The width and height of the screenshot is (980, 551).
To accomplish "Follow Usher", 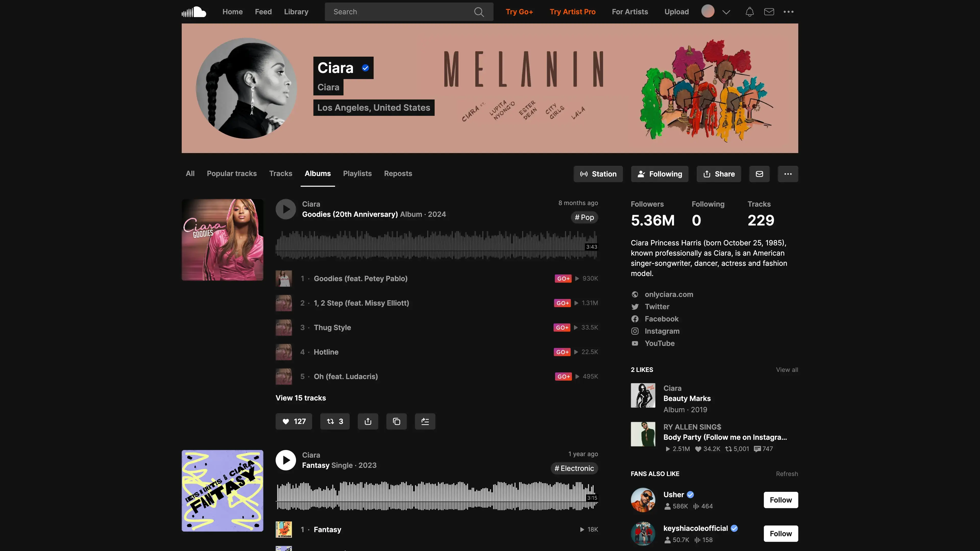I will [781, 500].
